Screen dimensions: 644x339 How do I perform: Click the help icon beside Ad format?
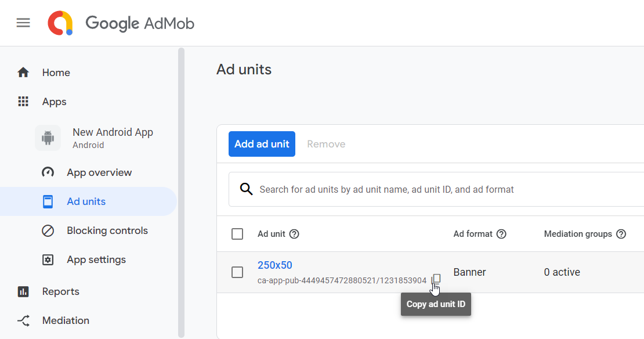pos(501,234)
